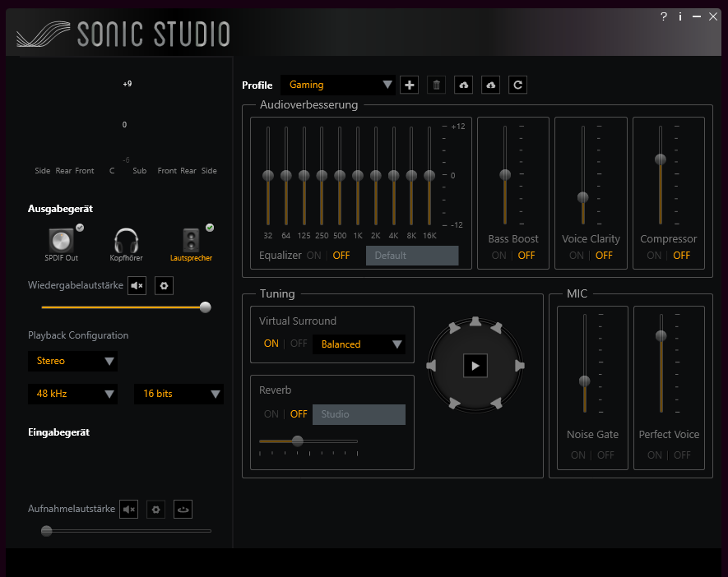Click the 4K equalizer band slider
This screenshot has height=577, width=728.
point(394,176)
